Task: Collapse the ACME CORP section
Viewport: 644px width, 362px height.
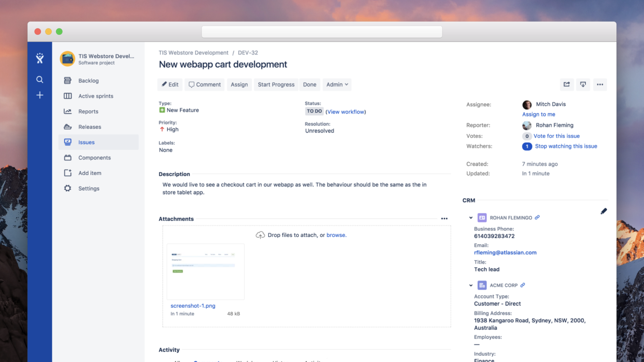Action: click(470, 285)
